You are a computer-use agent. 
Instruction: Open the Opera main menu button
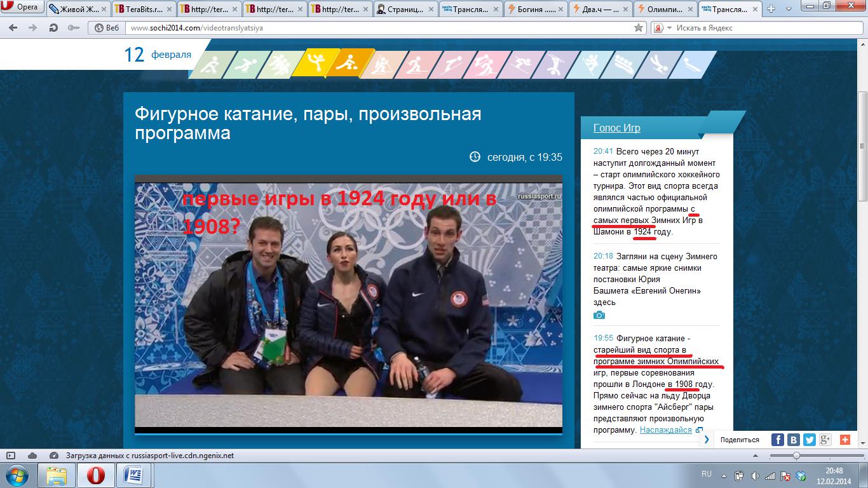tap(22, 8)
